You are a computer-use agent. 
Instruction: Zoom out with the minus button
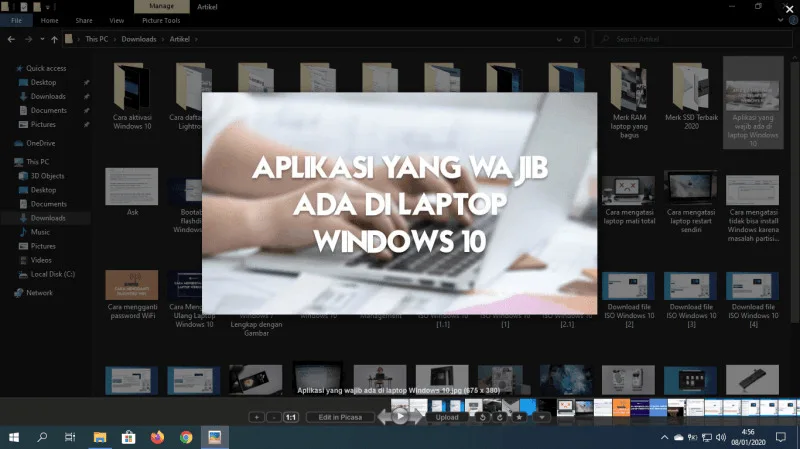point(274,417)
